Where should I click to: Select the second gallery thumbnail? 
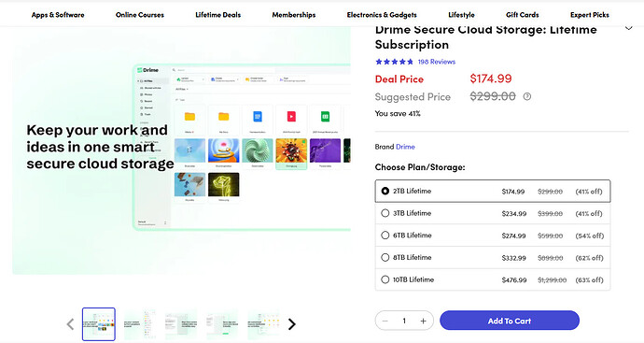point(140,324)
